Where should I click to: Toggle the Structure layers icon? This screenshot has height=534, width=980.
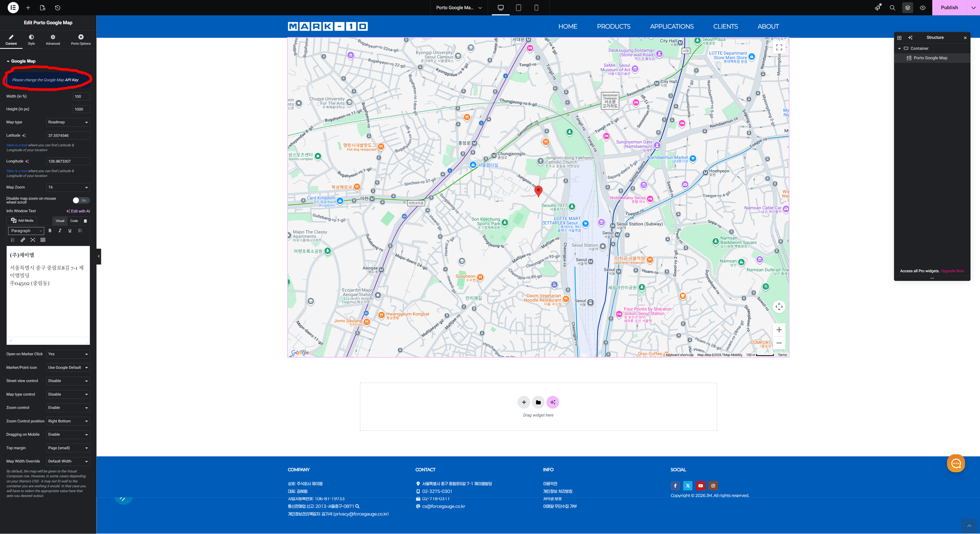[907, 8]
